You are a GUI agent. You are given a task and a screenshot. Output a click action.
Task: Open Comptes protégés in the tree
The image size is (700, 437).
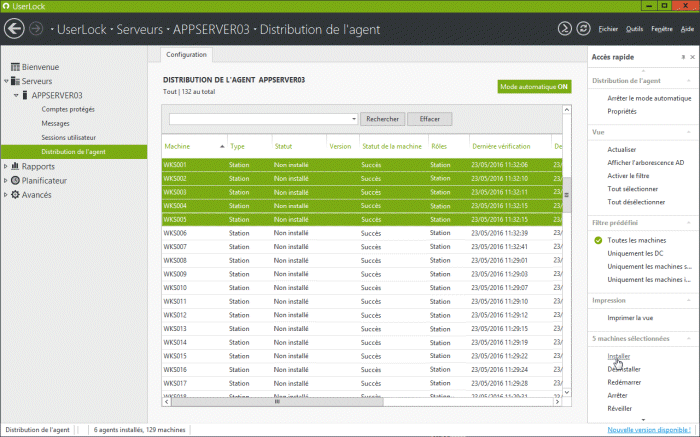click(x=68, y=109)
